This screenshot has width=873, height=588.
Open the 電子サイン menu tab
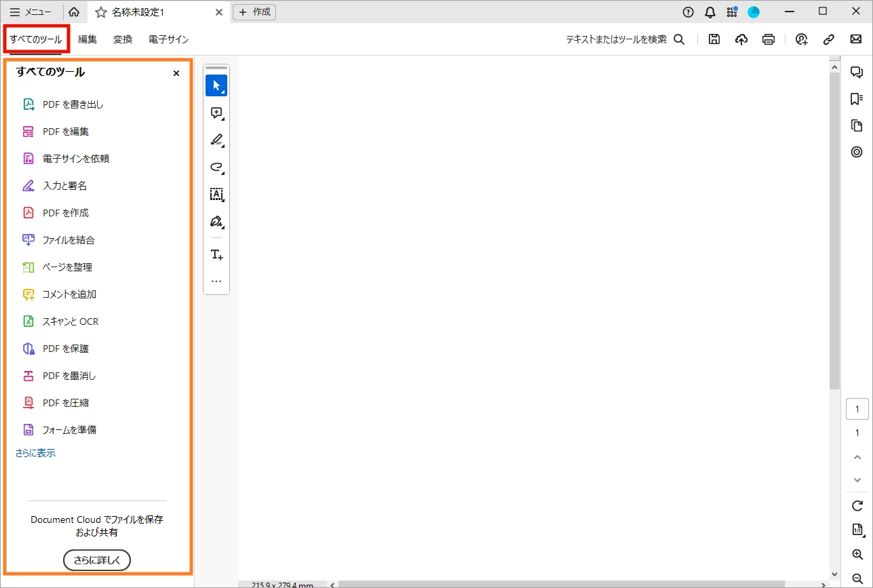coord(169,39)
